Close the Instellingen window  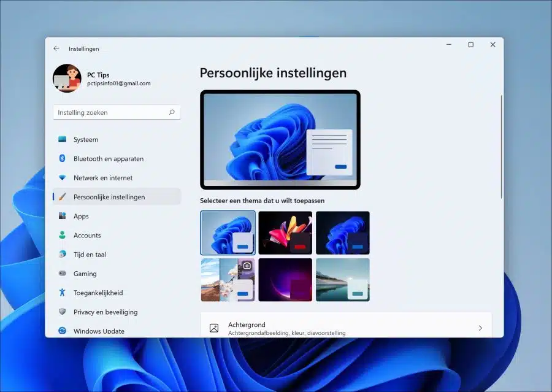coord(493,45)
